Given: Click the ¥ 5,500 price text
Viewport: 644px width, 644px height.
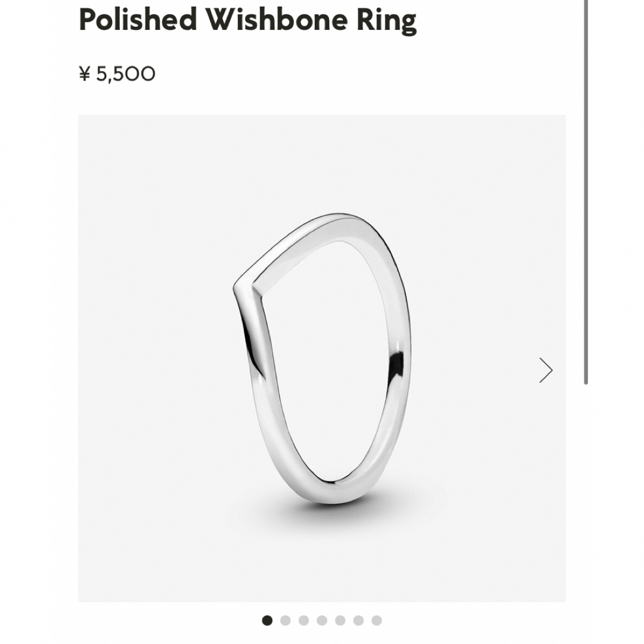Looking at the screenshot, I should click(117, 74).
